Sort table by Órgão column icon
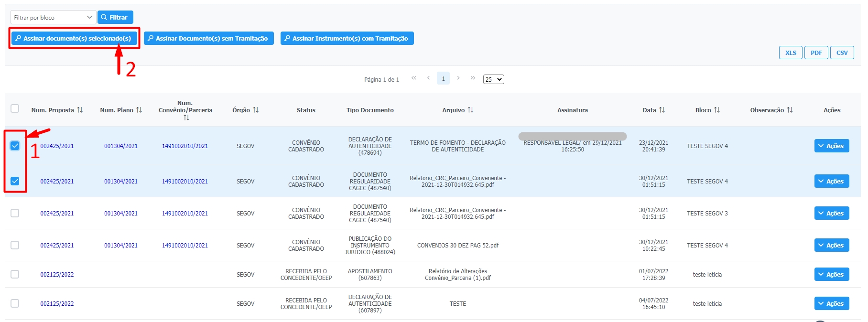Viewport: 868px width, 322px height. click(256, 110)
